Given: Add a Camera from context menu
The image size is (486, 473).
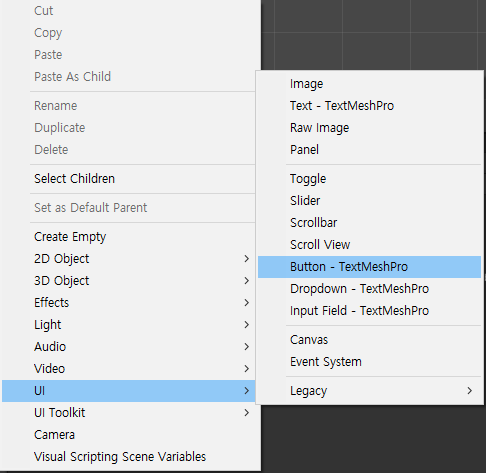Looking at the screenshot, I should tap(129, 435).
